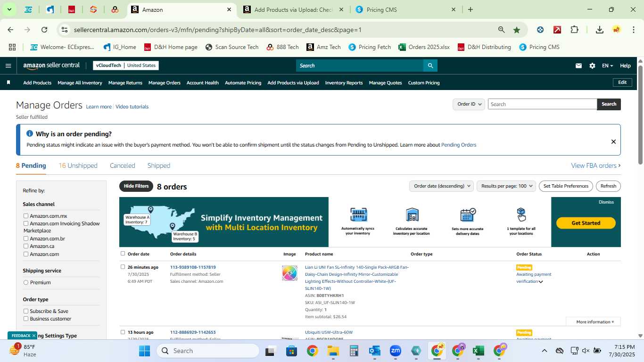Select the Premium shipping service radio
This screenshot has width=644, height=362.
(26, 282)
